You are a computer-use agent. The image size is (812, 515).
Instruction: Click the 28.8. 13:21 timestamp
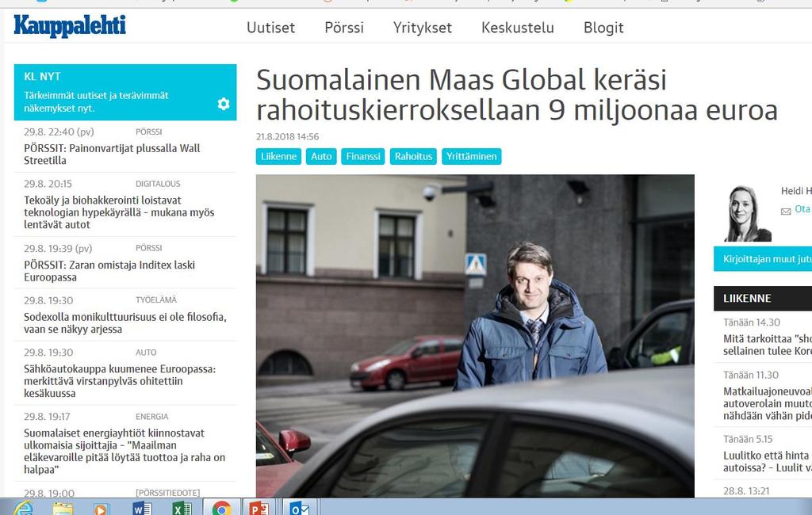coord(746,490)
